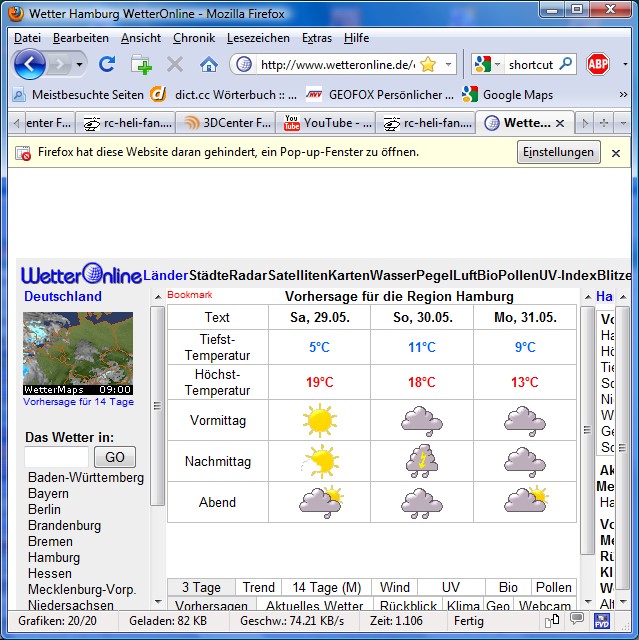639x640 pixels.
Task: Open a new tab with the green plus icon
Action: [x=141, y=64]
